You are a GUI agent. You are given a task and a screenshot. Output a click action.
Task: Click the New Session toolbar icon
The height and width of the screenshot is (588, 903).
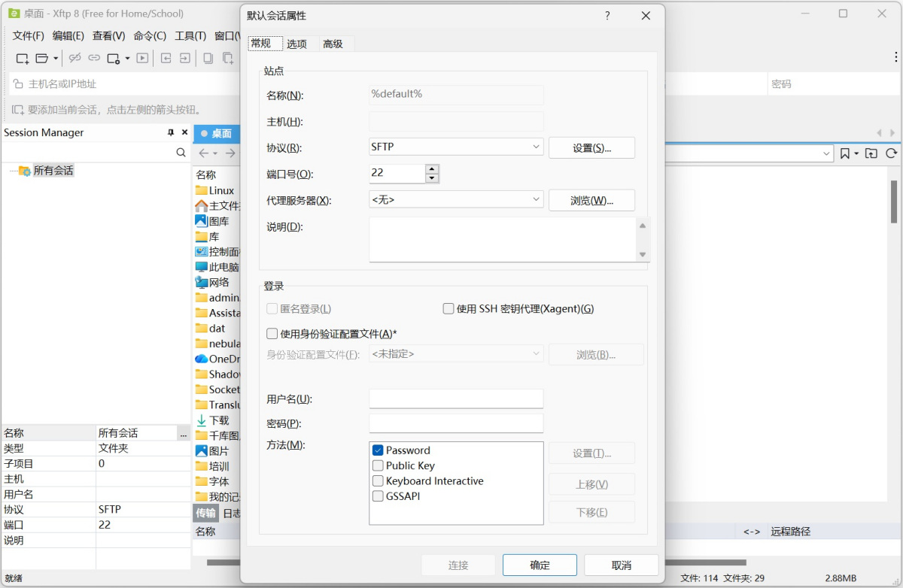22,58
